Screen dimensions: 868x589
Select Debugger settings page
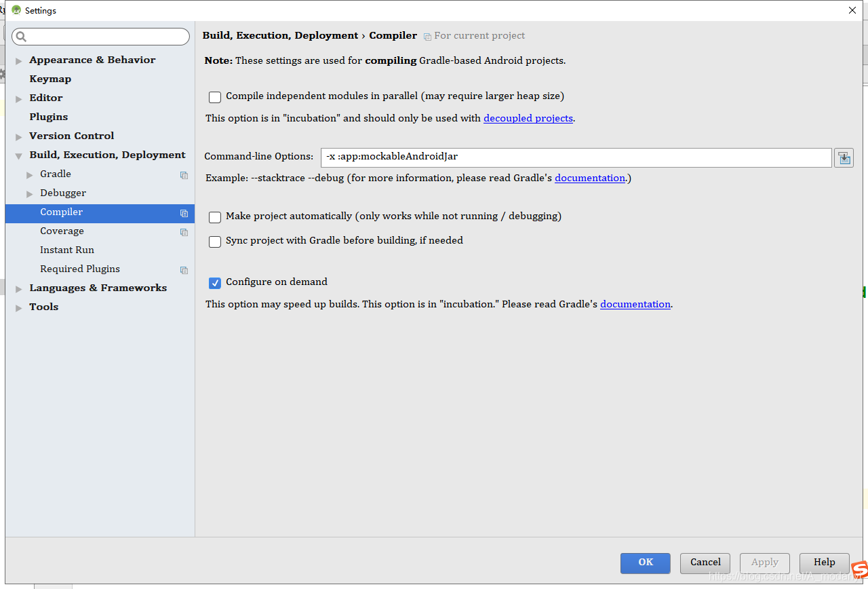coord(63,193)
